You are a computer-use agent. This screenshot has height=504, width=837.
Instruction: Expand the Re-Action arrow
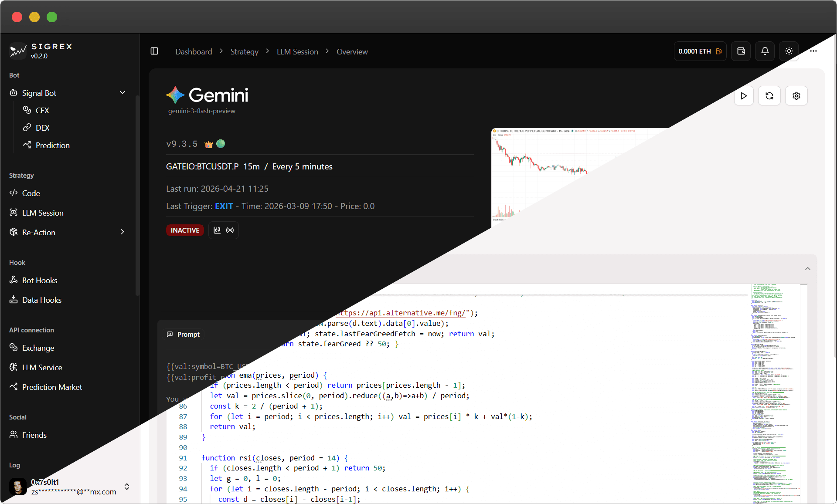click(x=122, y=232)
